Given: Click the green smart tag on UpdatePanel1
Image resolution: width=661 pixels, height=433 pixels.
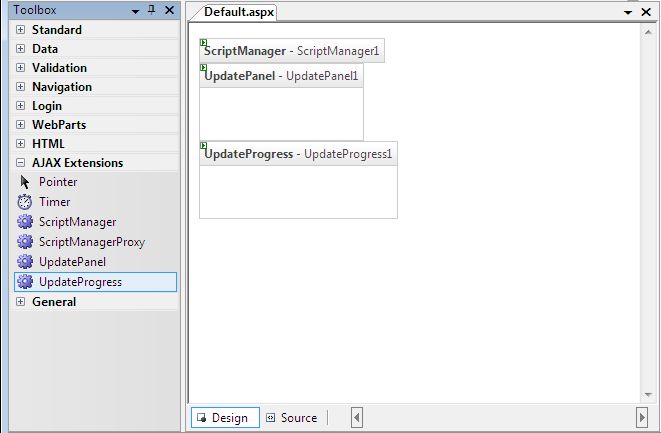Looking at the screenshot, I should [204, 67].
